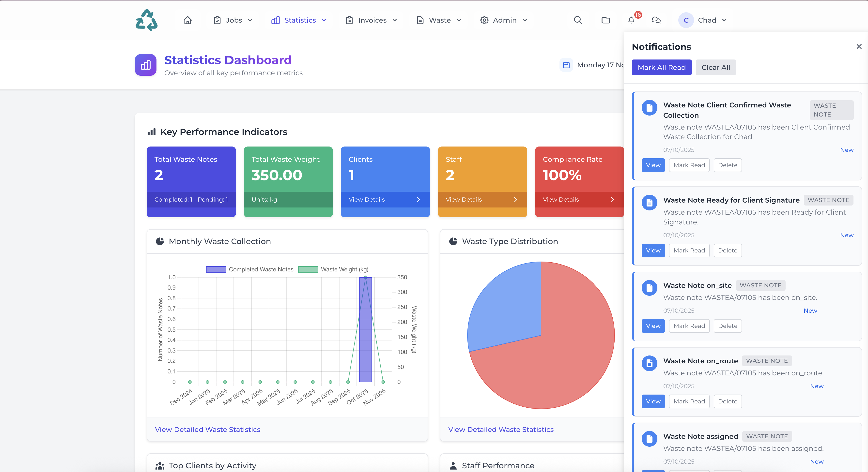Open the Admin dropdown menu
Screen dimensions: 868x472
coord(504,20)
